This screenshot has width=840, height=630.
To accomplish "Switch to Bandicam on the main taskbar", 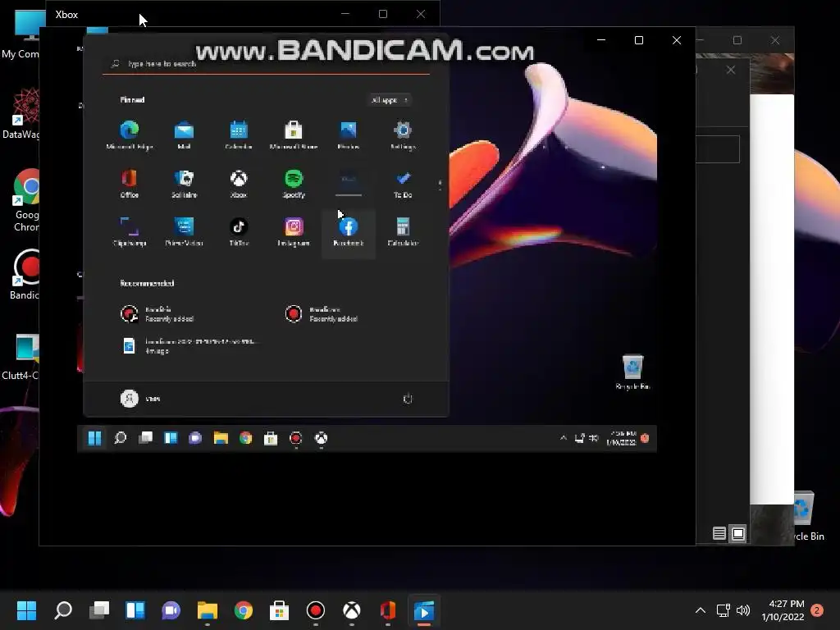I will tap(316, 610).
